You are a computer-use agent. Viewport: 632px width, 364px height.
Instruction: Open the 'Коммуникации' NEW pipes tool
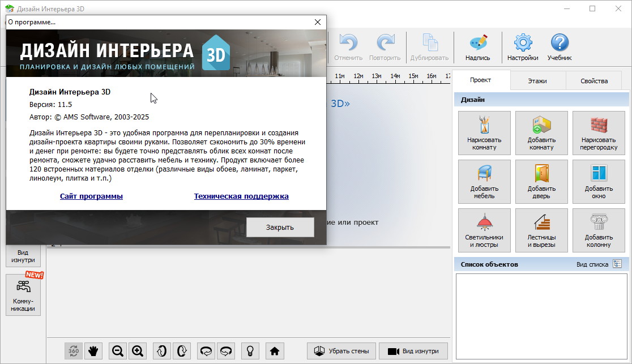pos(23,295)
